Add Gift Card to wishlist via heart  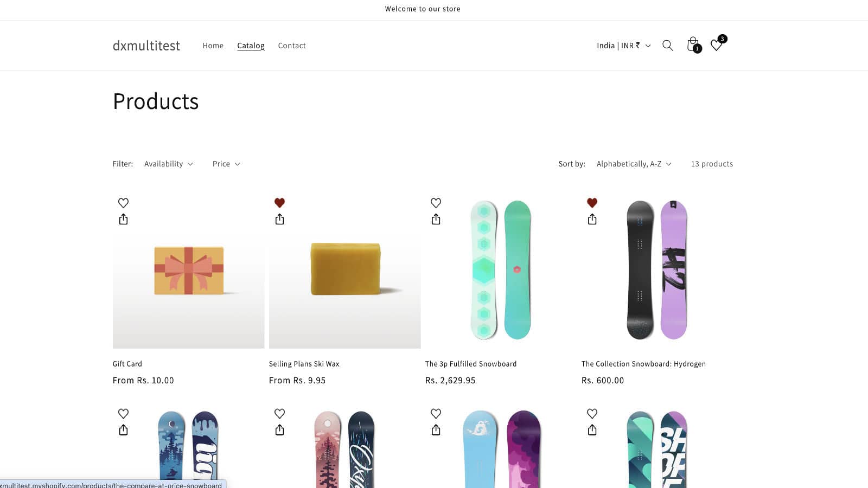[123, 203]
